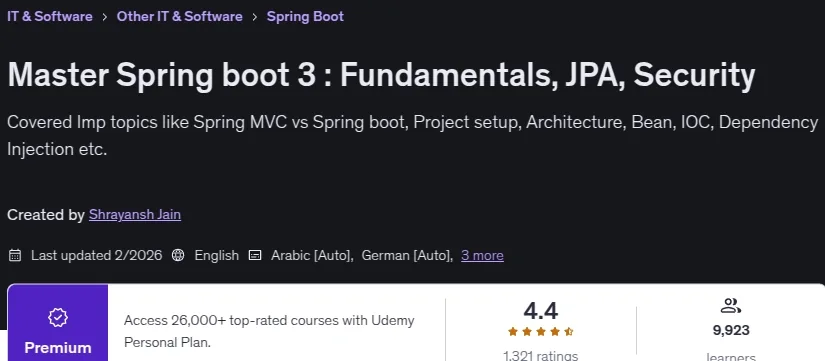Click the 9,923 learners count
The height and width of the screenshot is (361, 825).
731,330
